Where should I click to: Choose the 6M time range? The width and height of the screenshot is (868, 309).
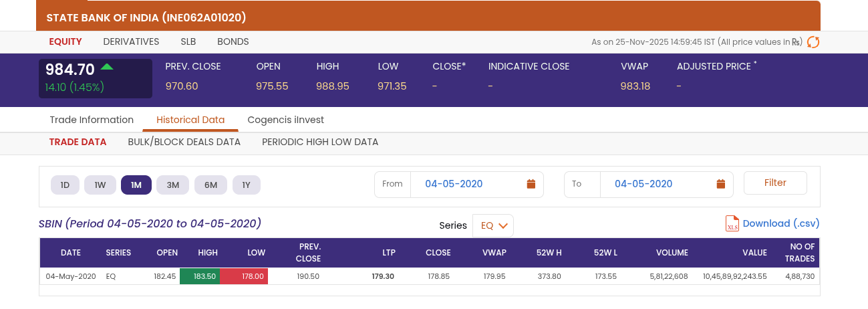click(x=210, y=185)
